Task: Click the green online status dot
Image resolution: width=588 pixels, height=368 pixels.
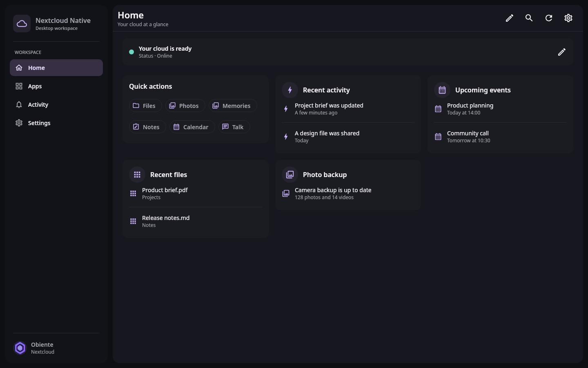Action: [131, 52]
